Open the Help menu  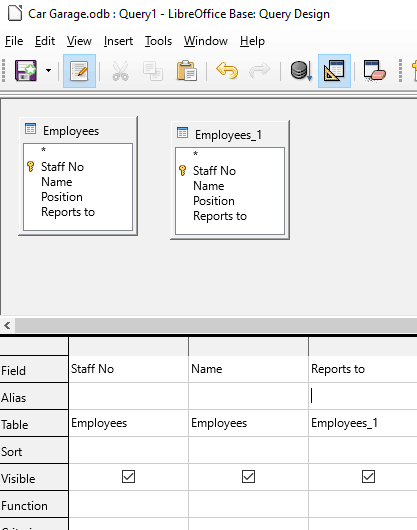tap(252, 41)
